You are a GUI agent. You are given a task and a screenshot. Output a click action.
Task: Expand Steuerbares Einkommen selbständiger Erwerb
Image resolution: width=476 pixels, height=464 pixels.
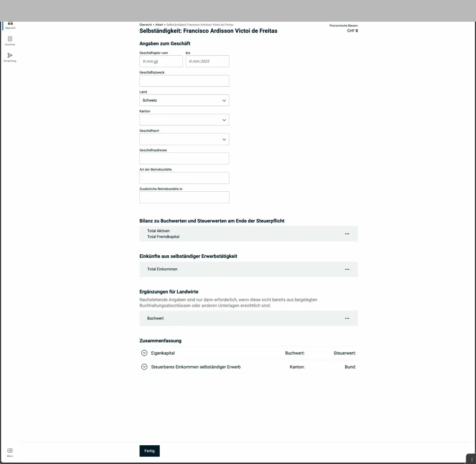point(144,367)
